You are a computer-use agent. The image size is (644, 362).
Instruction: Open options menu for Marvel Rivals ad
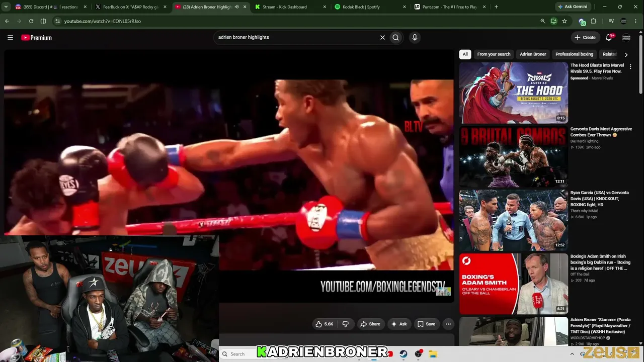click(630, 67)
